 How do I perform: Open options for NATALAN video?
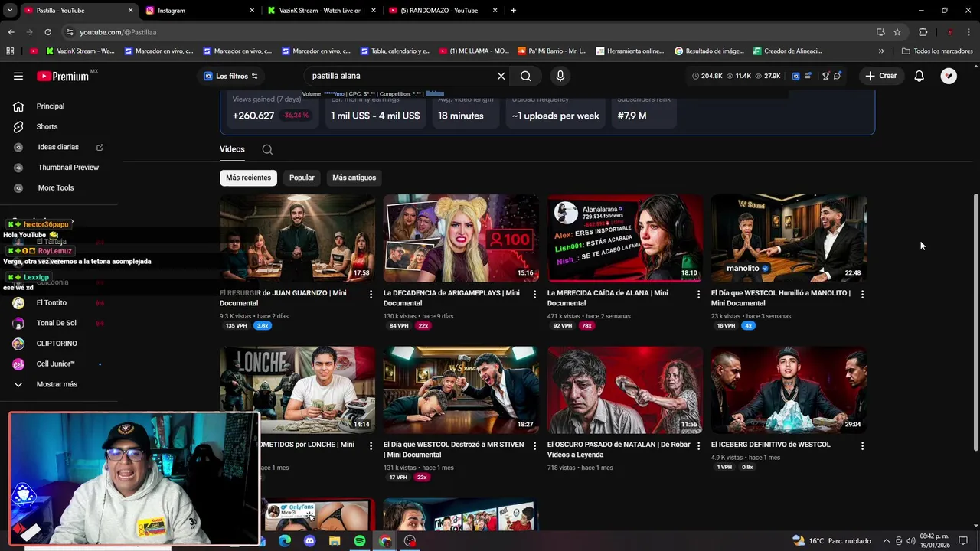point(698,445)
